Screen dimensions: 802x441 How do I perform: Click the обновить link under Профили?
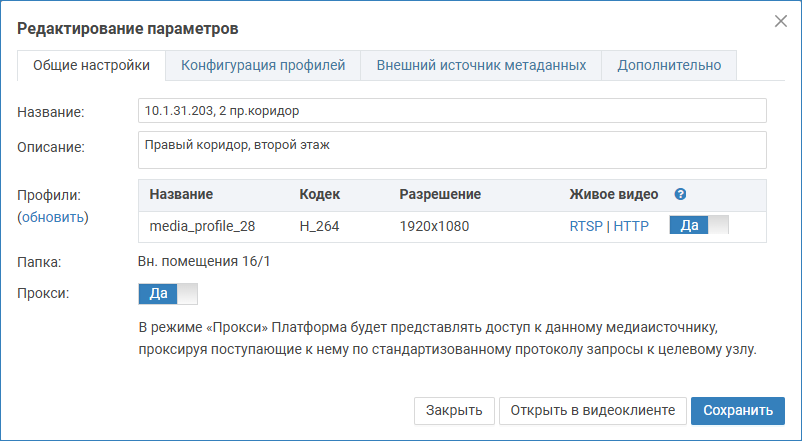coord(53,217)
